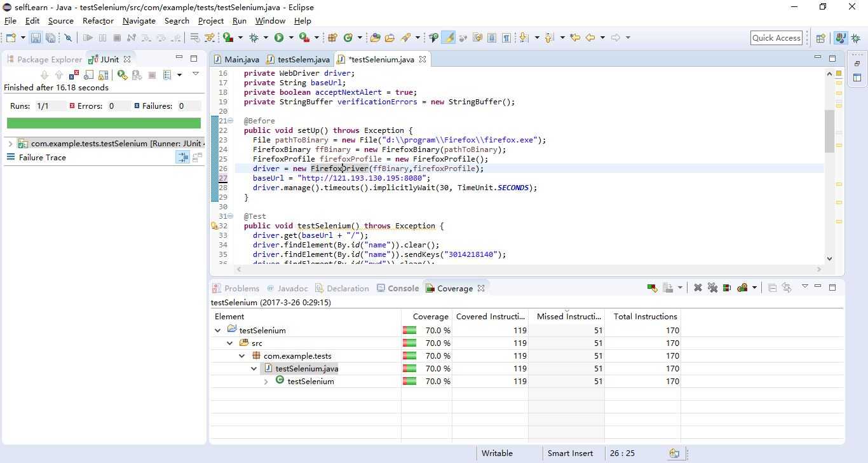This screenshot has width=868, height=463.
Task: Toggle Scroll Lock in JUnit view
Action: [x=103, y=74]
